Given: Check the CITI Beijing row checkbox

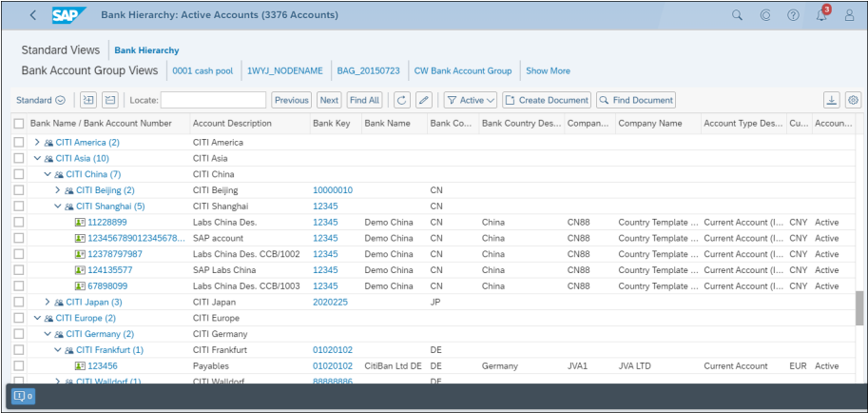Looking at the screenshot, I should tap(19, 190).
